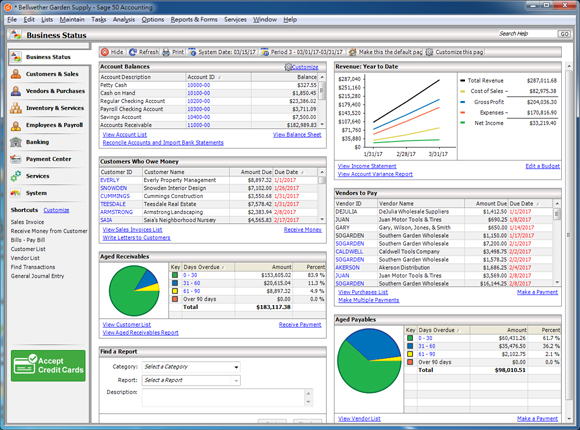580x430 pixels.
Task: Open System navigation icon
Action: coord(16,193)
